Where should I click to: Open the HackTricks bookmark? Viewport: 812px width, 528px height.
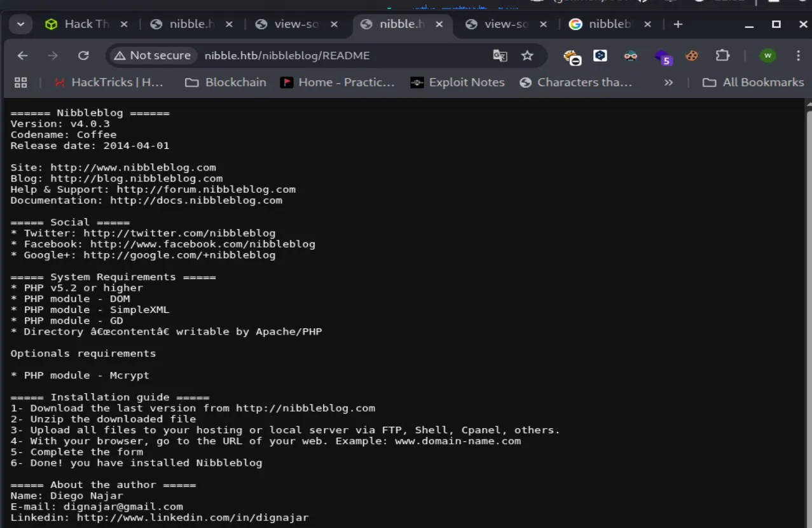click(109, 83)
